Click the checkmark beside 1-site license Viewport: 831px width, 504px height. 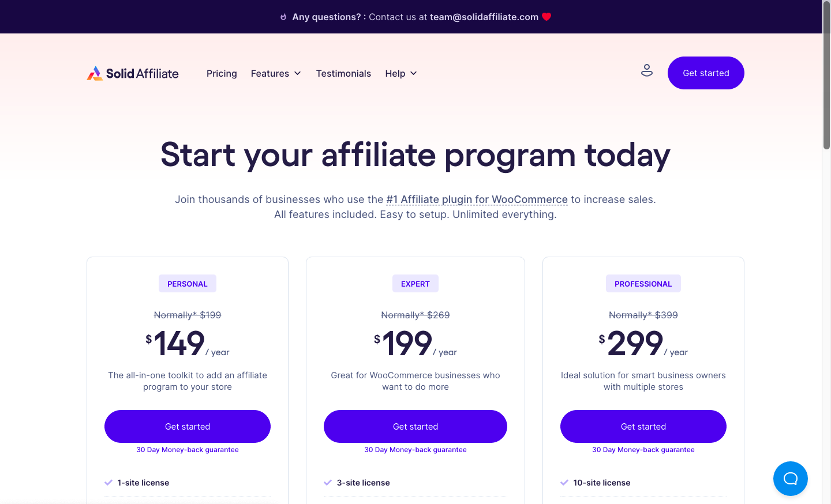108,483
